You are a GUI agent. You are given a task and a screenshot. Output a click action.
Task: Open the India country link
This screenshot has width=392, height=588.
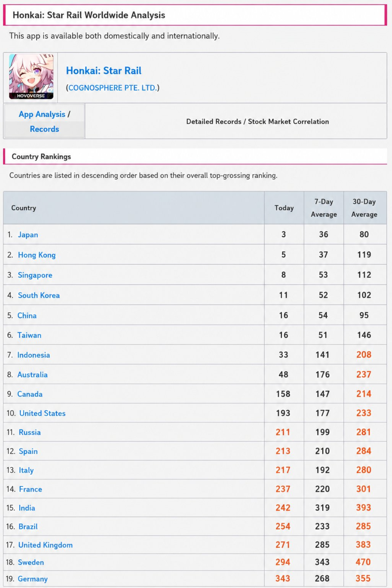pos(27,508)
